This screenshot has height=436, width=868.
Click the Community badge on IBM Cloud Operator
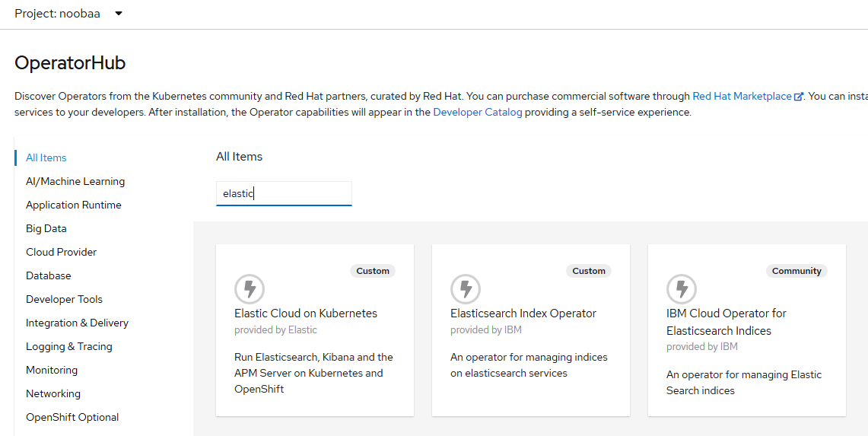coord(796,271)
